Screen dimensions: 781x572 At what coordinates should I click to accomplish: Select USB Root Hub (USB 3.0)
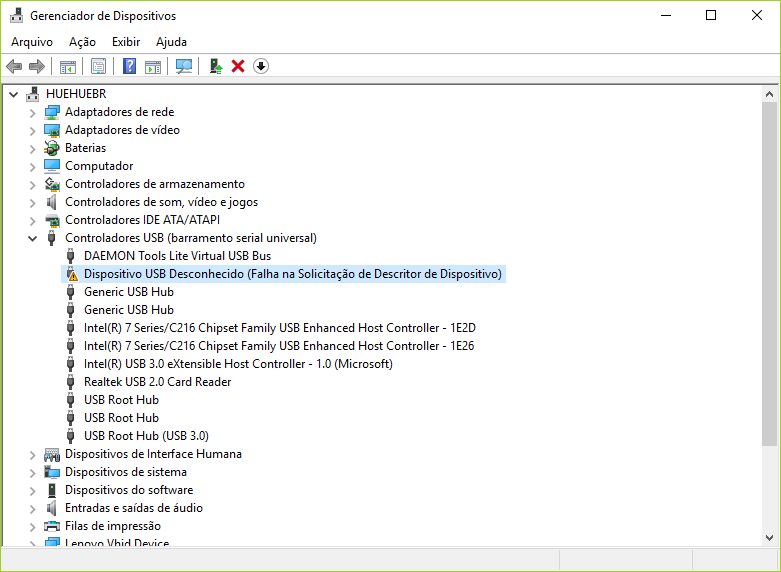(x=146, y=435)
